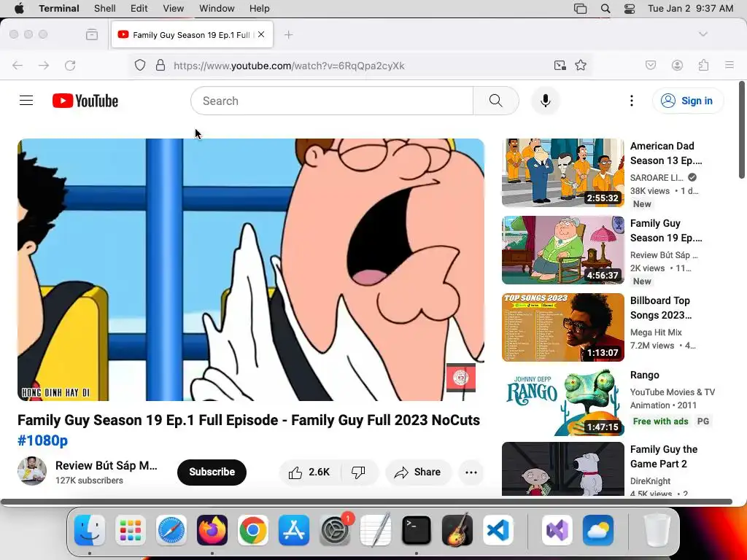The width and height of the screenshot is (747, 560).
Task: Open American Dad thumbnail 2:55:32
Action: [563, 172]
